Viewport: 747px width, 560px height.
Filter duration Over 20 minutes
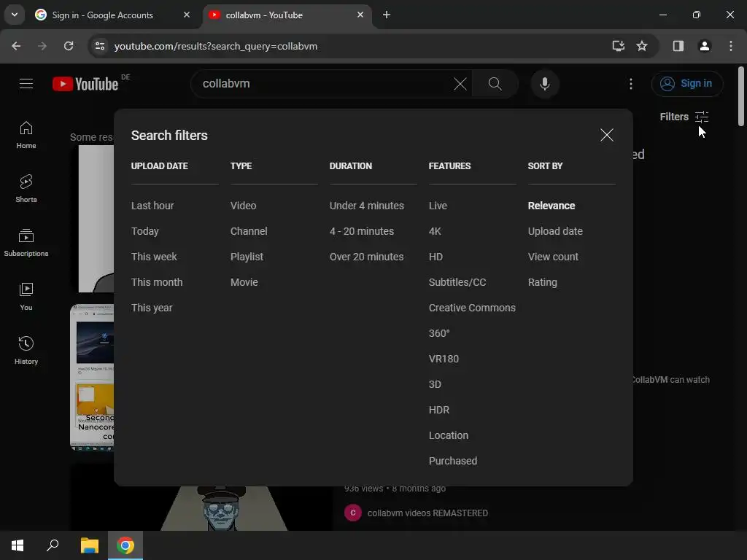[366, 257]
